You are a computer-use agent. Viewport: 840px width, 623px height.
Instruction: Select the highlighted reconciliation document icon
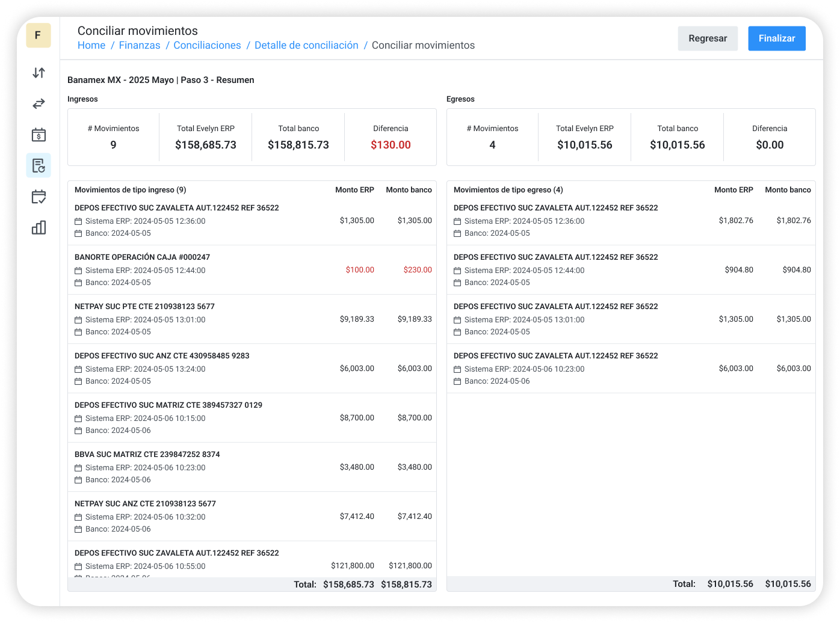39,165
